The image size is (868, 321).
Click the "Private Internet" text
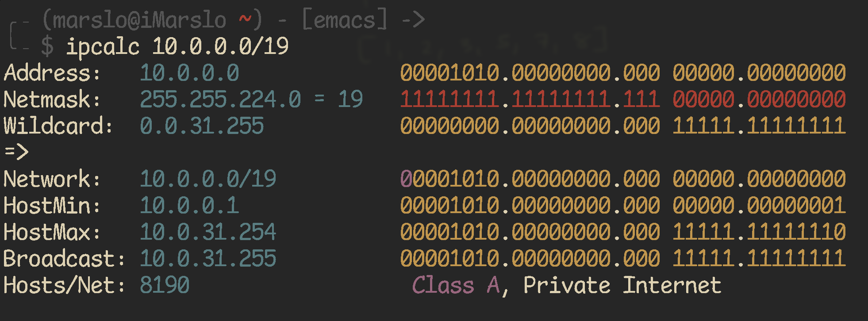(622, 285)
